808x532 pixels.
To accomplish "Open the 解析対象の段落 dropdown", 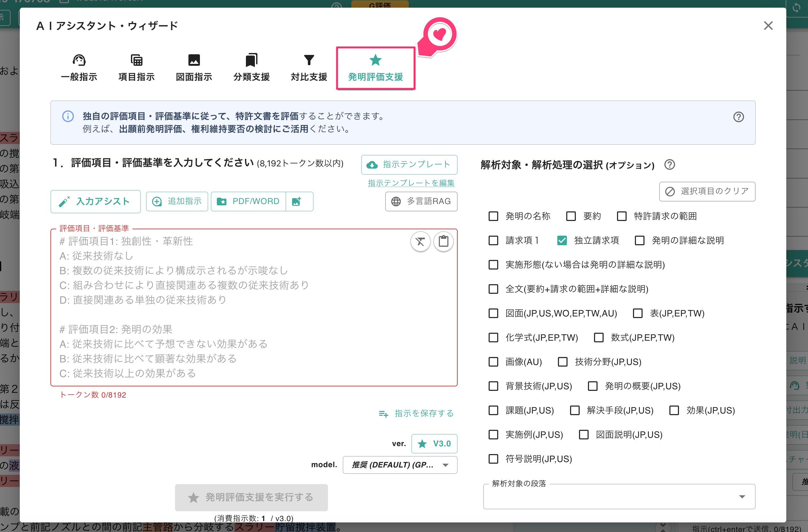I will tap(619, 497).
